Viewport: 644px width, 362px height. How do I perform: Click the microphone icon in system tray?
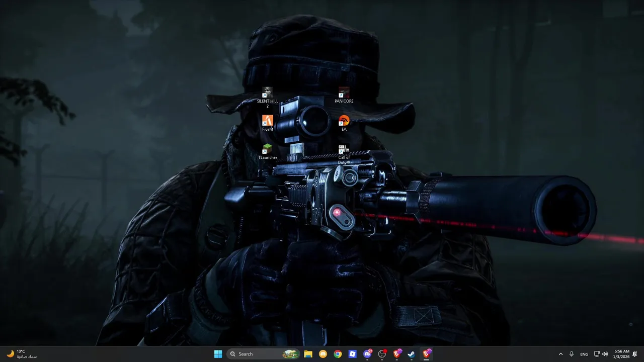click(572, 354)
